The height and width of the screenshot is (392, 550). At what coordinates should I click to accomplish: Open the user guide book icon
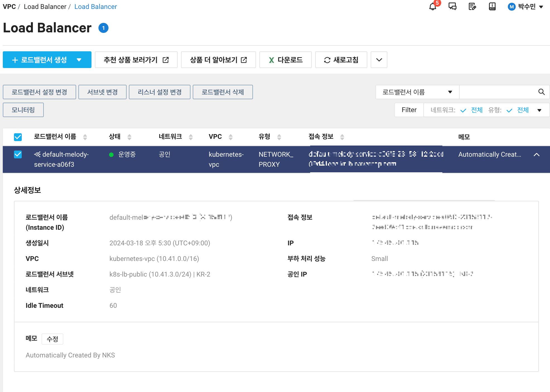tap(492, 6)
